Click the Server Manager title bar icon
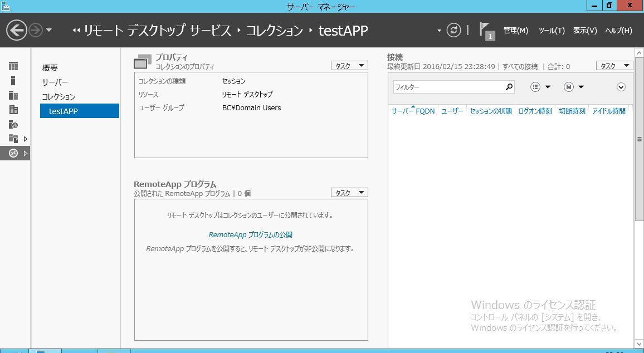 [6, 6]
